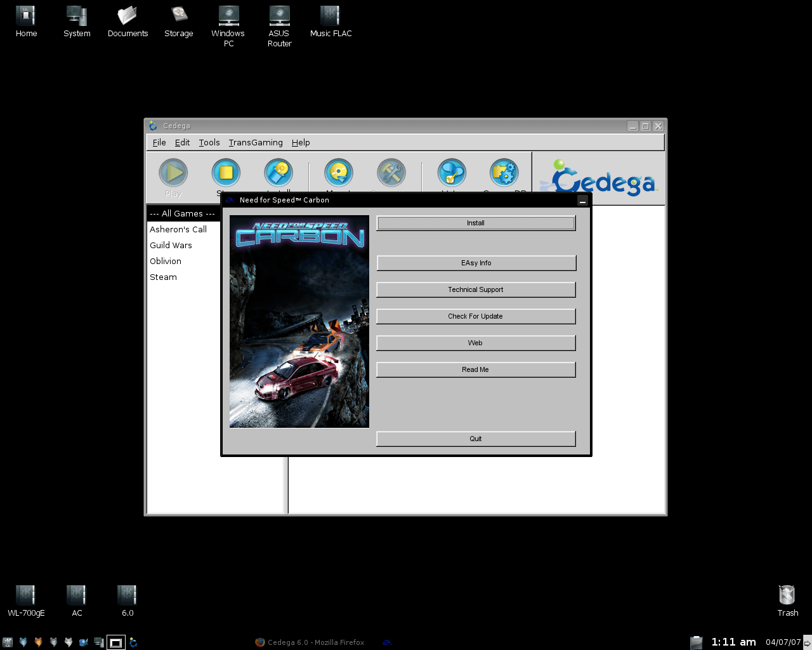The image size is (812, 650).
Task: Select Steam in the game list
Action: coord(183,277)
